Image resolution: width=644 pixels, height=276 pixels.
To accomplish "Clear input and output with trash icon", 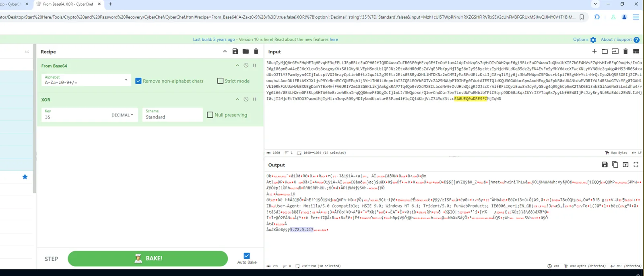I will (x=625, y=51).
